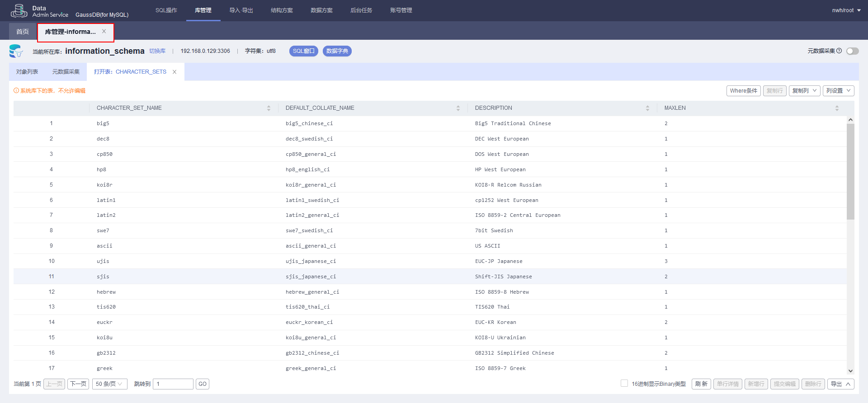Switch to the 首页 tab

(23, 32)
